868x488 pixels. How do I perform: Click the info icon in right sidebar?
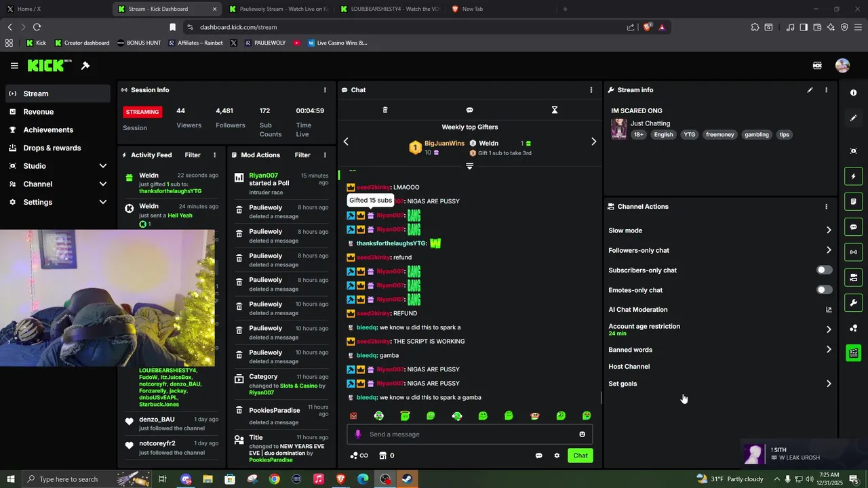(854, 93)
